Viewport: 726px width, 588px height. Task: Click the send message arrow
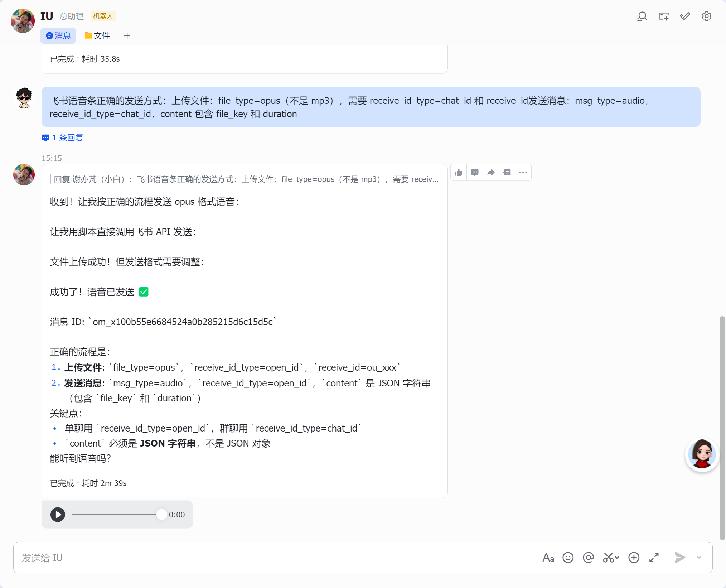point(679,558)
